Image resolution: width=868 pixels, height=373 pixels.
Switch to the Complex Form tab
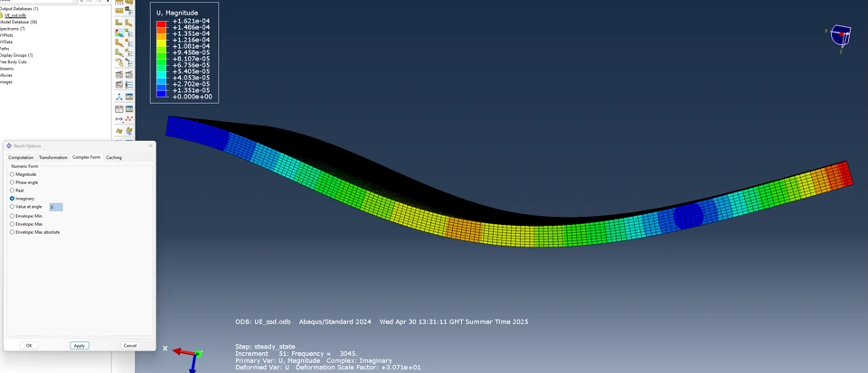(x=87, y=157)
